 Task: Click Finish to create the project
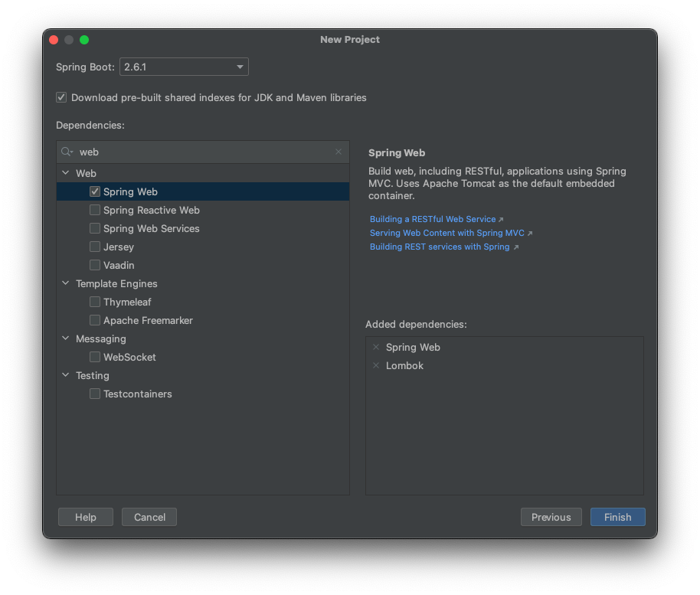tap(617, 517)
